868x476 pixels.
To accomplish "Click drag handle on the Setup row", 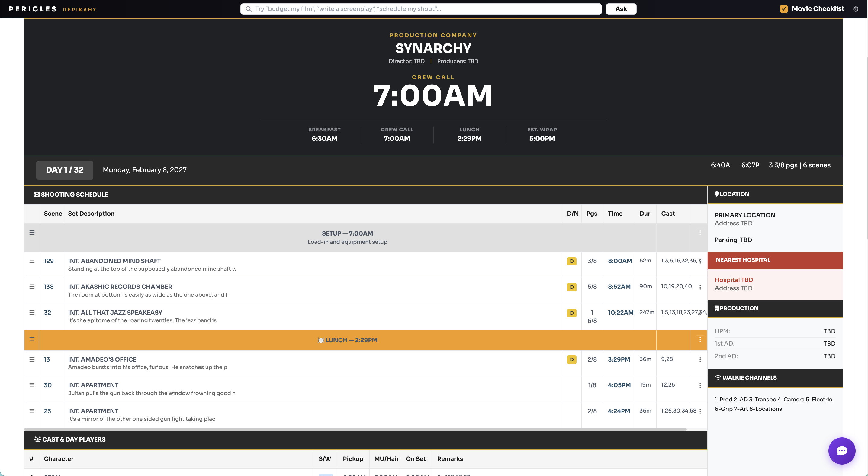I will coord(32,233).
